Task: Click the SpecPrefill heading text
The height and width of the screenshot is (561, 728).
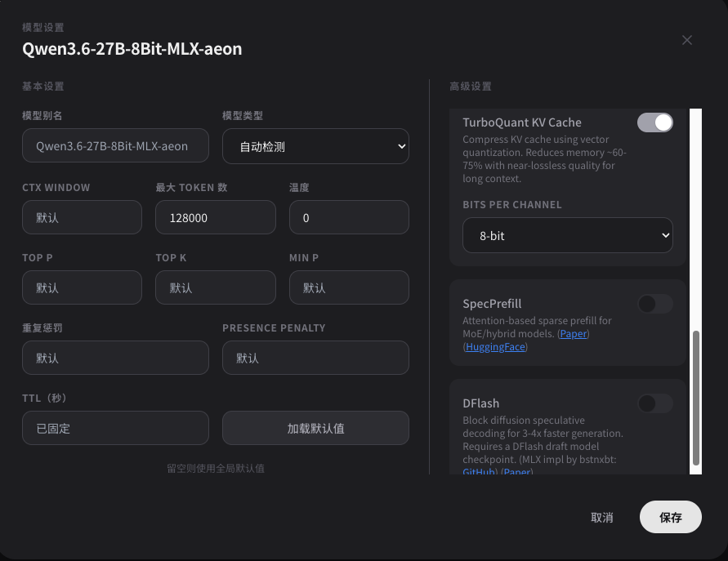Action: pos(492,304)
